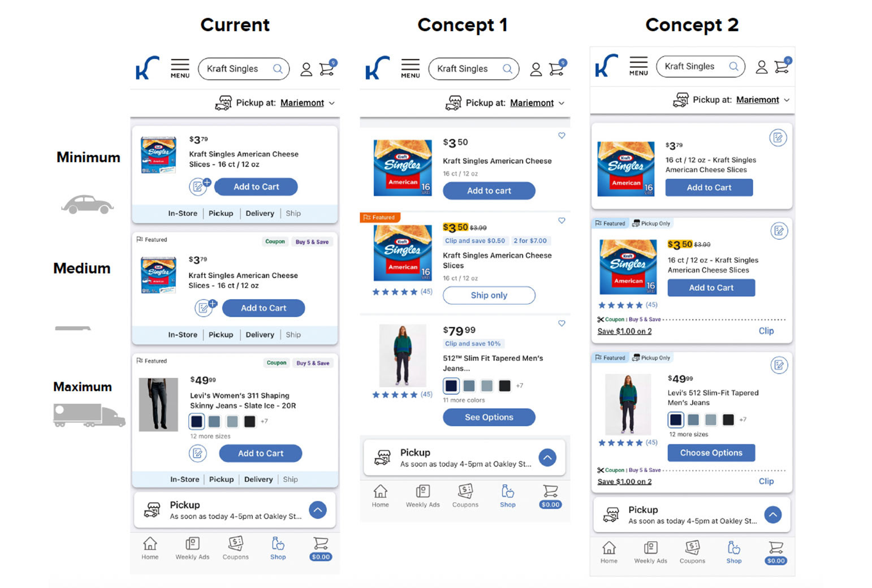Click add-to-list icon on Concept 2 first product

click(778, 138)
